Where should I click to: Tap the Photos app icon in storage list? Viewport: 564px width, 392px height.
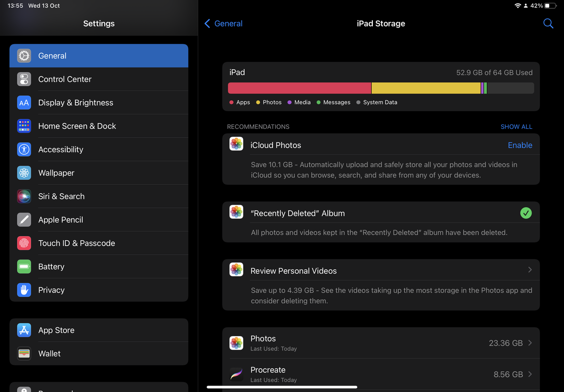click(236, 343)
